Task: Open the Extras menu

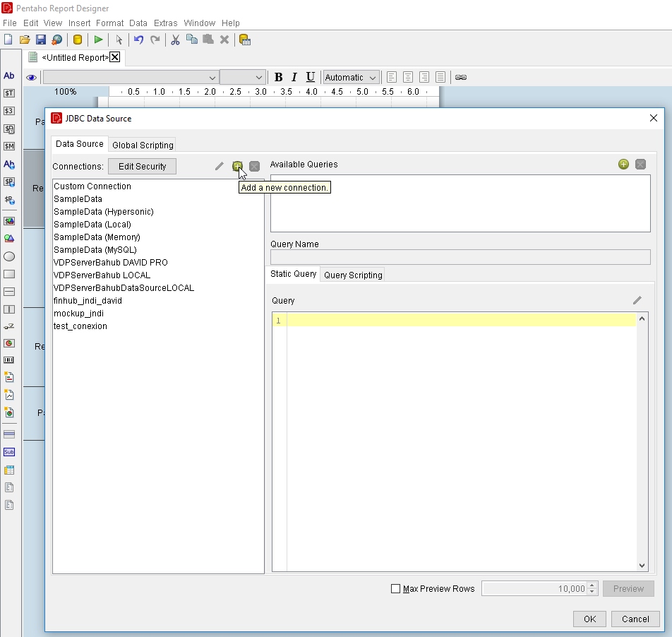Action: tap(165, 23)
